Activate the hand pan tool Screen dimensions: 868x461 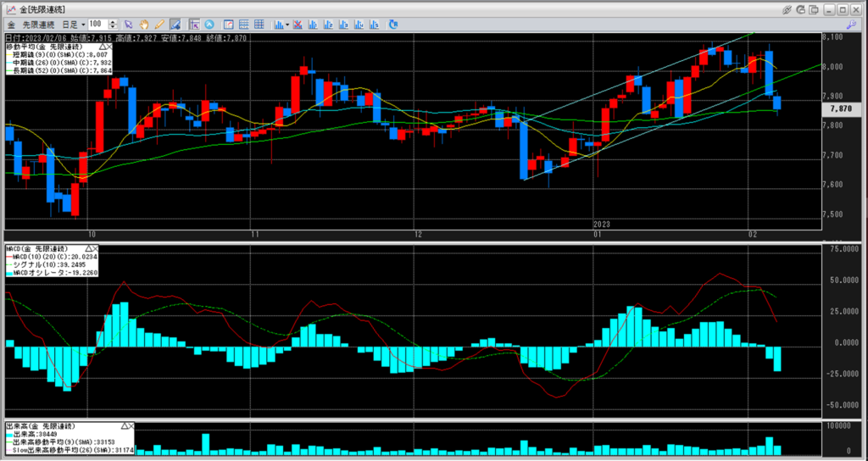coord(144,24)
